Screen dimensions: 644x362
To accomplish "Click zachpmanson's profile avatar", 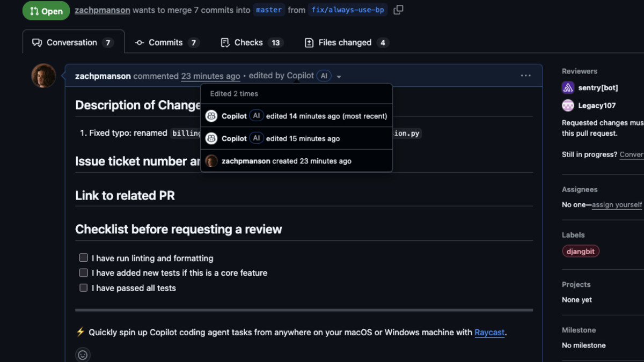I will pos(43,76).
